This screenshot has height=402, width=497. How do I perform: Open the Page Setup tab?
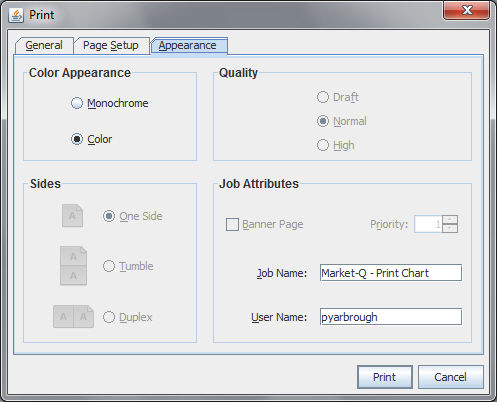[111, 45]
